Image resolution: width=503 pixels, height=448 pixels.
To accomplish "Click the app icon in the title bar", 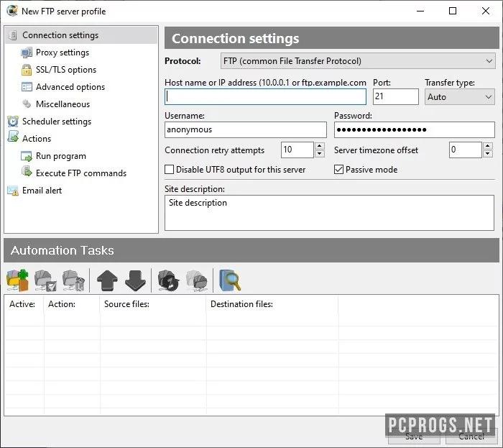I will (12, 10).
